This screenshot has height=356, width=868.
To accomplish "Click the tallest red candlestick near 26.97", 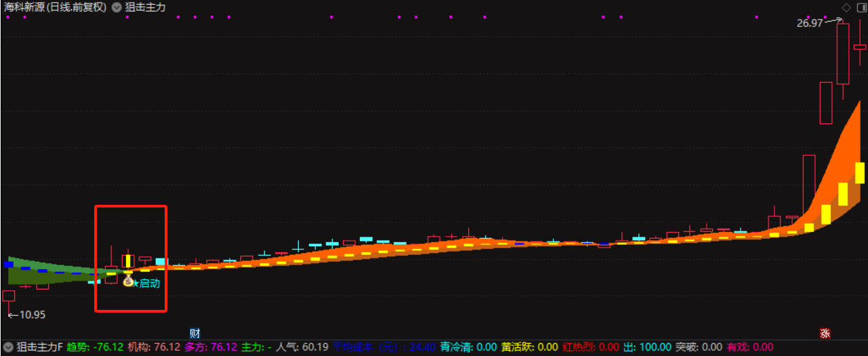I will pyautogui.click(x=842, y=54).
